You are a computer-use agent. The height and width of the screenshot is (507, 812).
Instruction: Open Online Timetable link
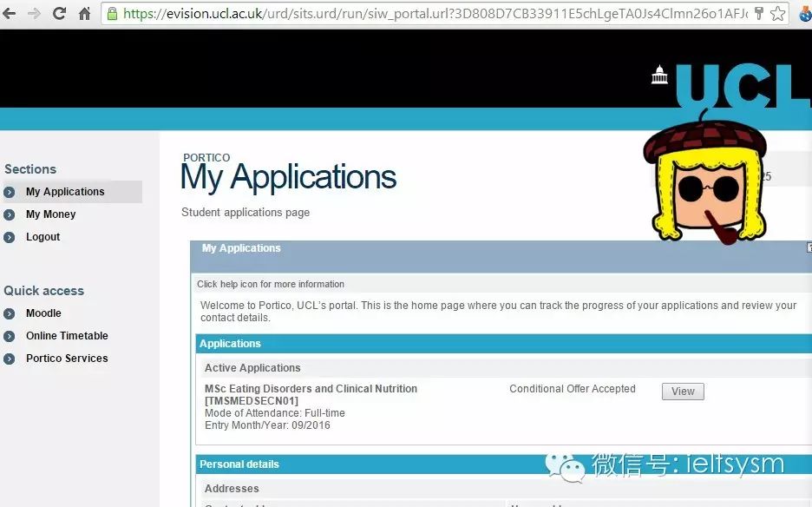(x=67, y=336)
